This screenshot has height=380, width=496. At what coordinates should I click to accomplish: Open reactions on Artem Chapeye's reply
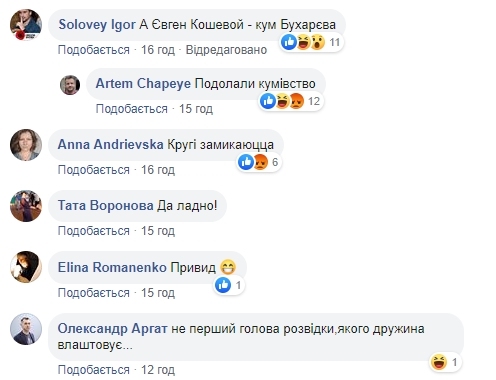(291, 101)
